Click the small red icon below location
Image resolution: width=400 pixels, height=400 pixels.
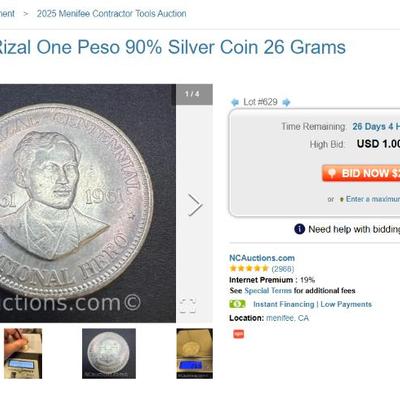click(x=238, y=334)
